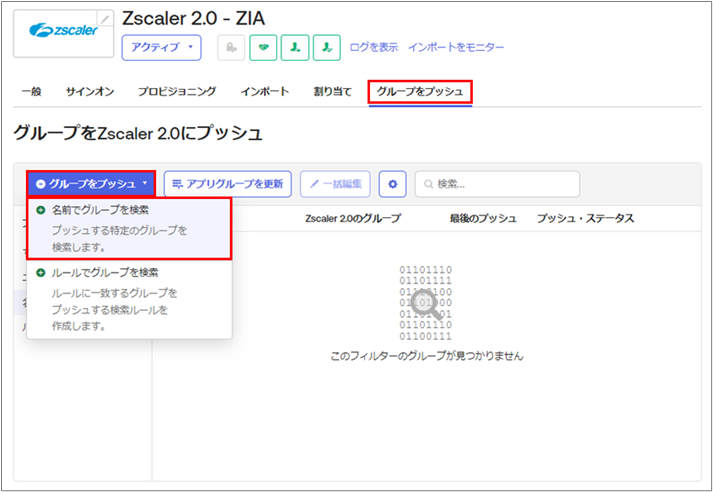Collapse the グループをプッシュ dropdown button
This screenshot has width=713, height=492.
point(91,184)
